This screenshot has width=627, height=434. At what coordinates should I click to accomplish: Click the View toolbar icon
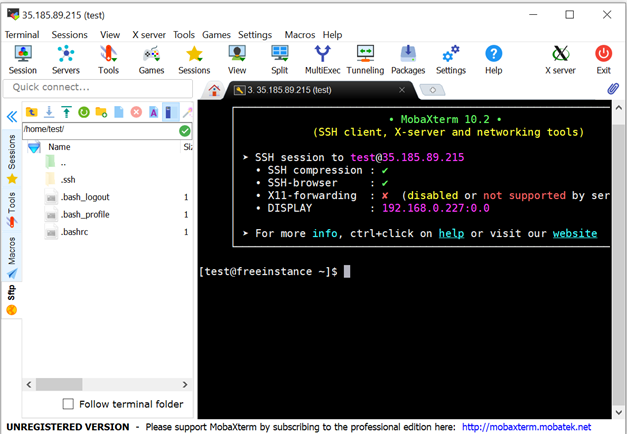[237, 60]
